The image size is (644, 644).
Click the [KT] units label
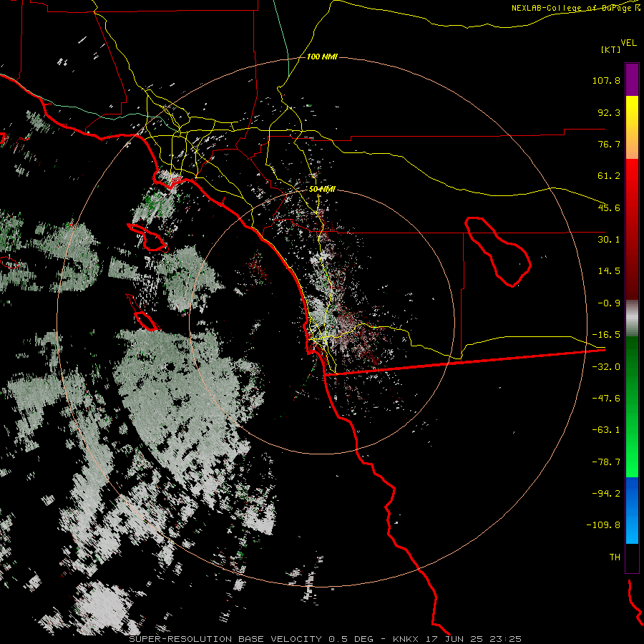click(611, 49)
